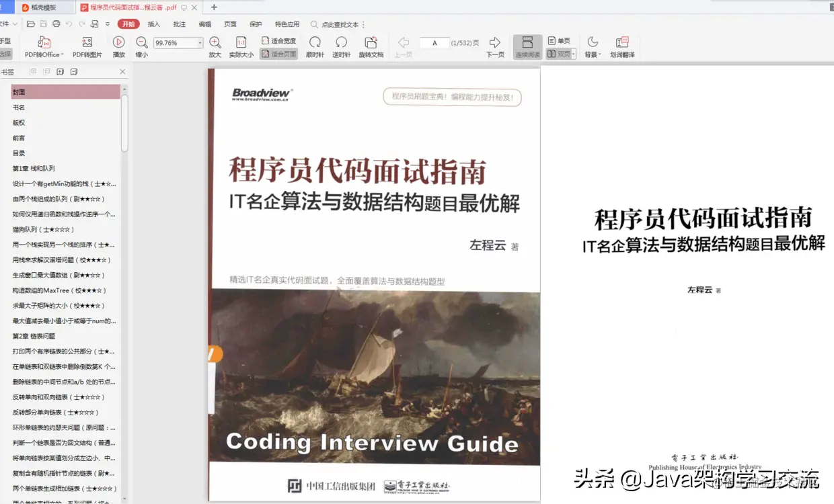Viewport: 834px width, 504px height.
Task: Toggle 连续阅读 continuous reading mode
Action: [527, 47]
